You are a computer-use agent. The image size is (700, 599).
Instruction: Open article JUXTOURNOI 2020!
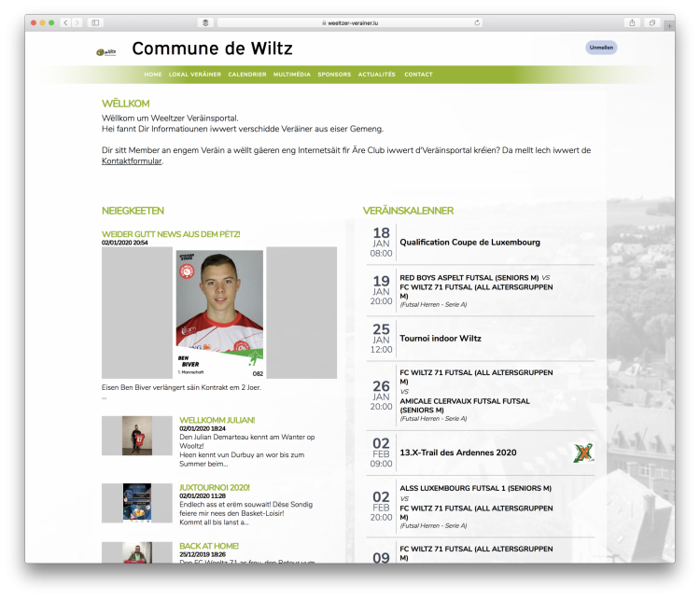215,487
